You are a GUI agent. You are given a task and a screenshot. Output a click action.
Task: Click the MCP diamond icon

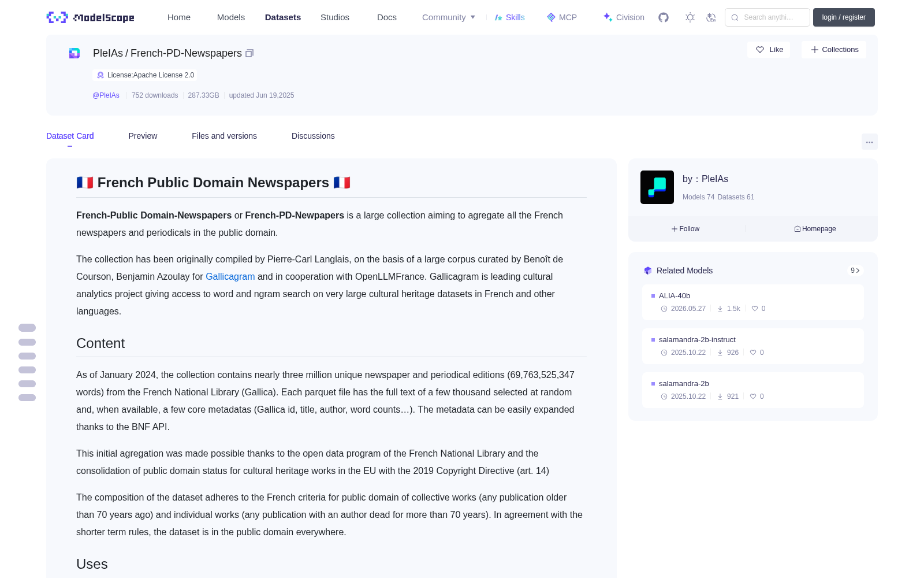click(x=551, y=17)
